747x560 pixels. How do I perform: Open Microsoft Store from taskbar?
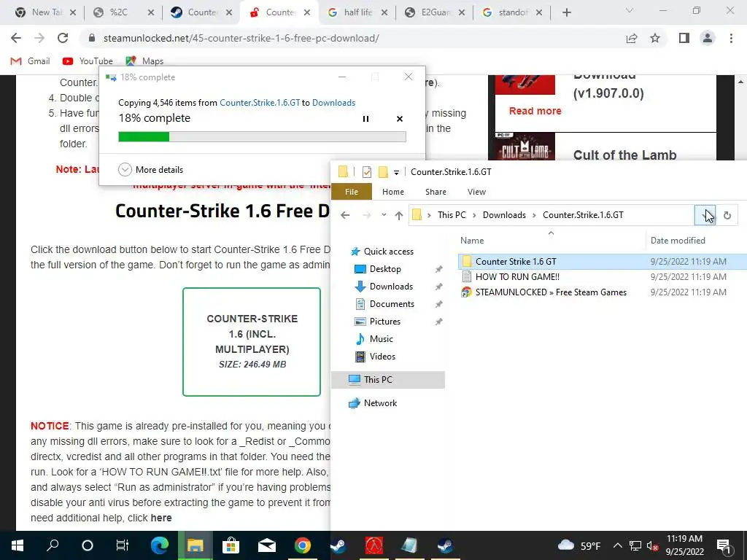pyautogui.click(x=231, y=545)
